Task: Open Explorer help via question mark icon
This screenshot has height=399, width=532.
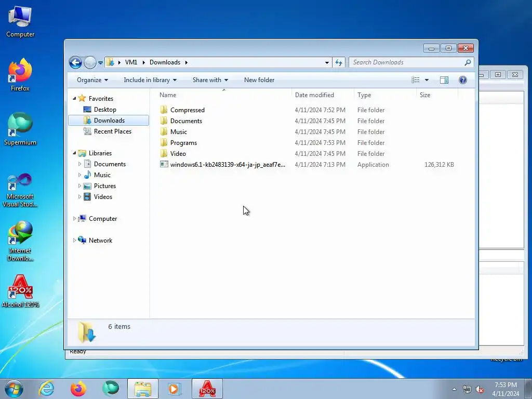Action: click(x=462, y=80)
